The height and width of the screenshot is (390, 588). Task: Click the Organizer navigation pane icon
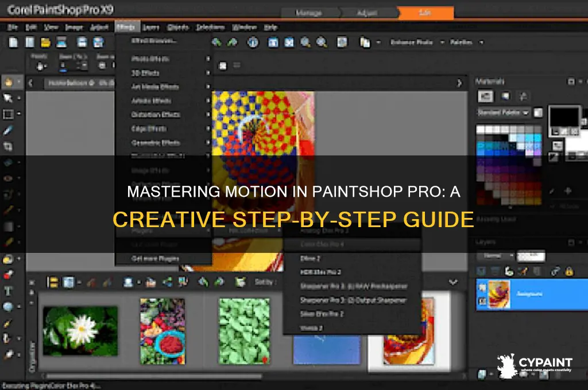pos(52,282)
